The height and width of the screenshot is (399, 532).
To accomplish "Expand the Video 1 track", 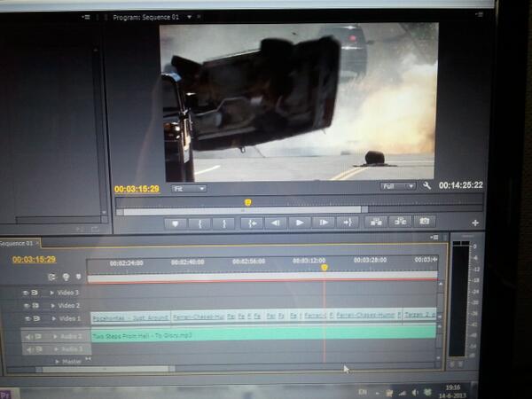I will coord(54,318).
